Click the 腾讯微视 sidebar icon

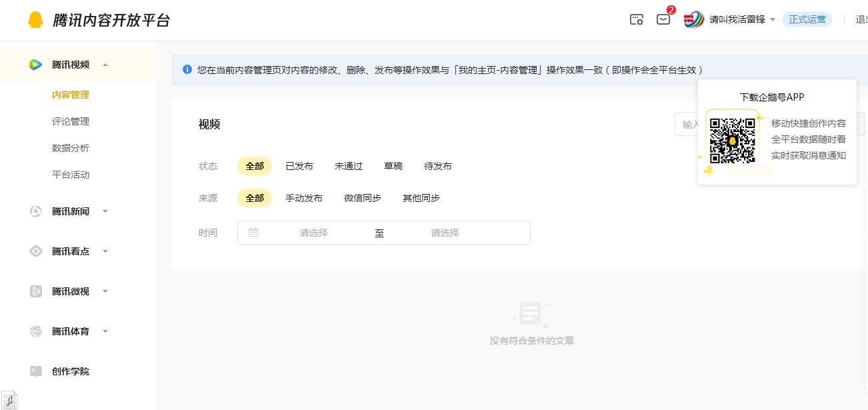pyautogui.click(x=36, y=291)
